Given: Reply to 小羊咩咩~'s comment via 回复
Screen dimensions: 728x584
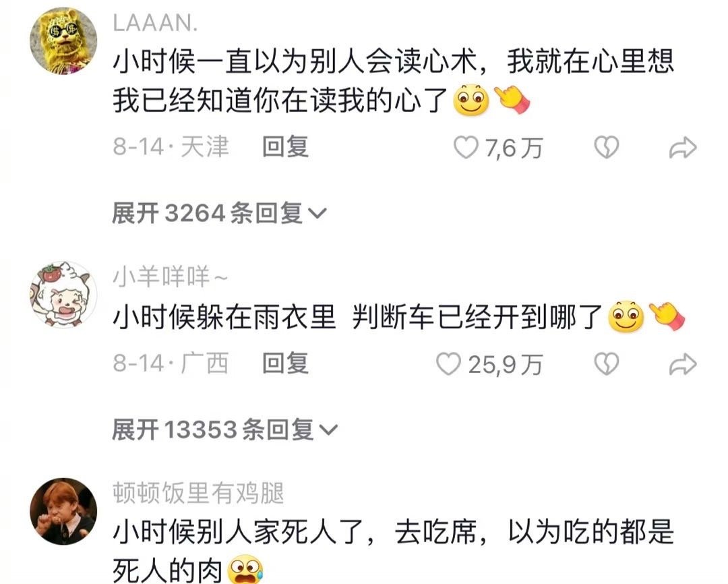Looking at the screenshot, I should tap(286, 363).
